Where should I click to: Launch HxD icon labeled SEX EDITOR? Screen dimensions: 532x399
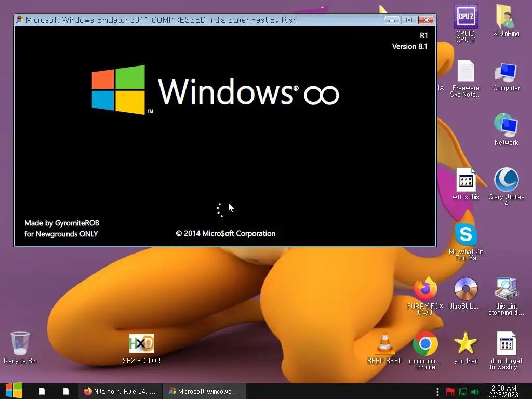click(x=141, y=349)
